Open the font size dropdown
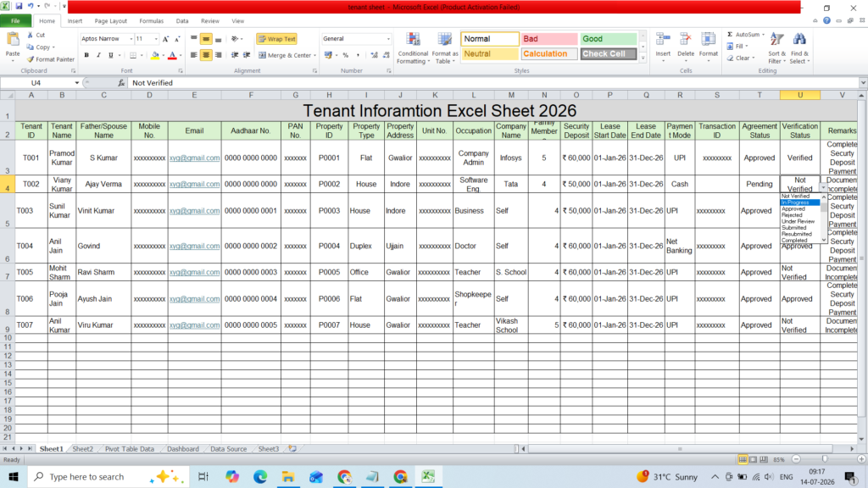The height and width of the screenshot is (488, 868). click(x=156, y=39)
